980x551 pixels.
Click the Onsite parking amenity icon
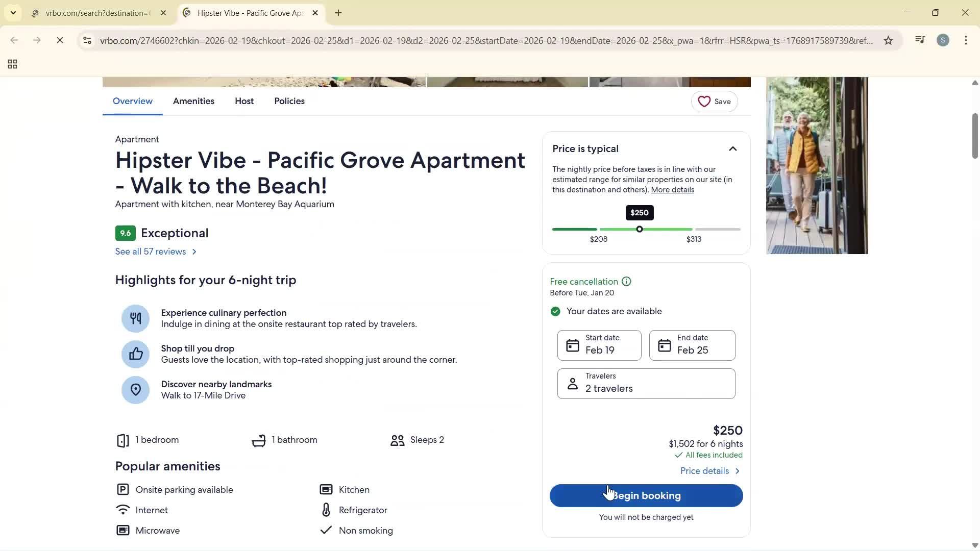(122, 489)
